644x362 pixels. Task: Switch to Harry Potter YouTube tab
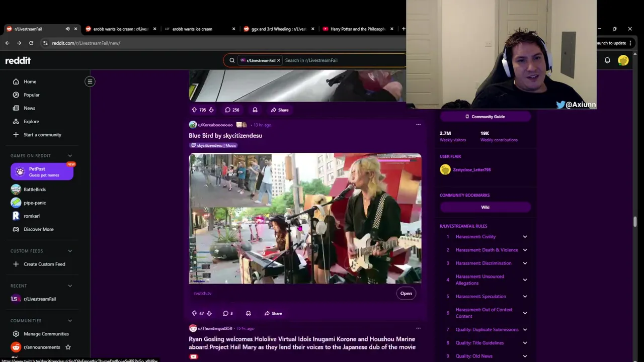click(358, 29)
